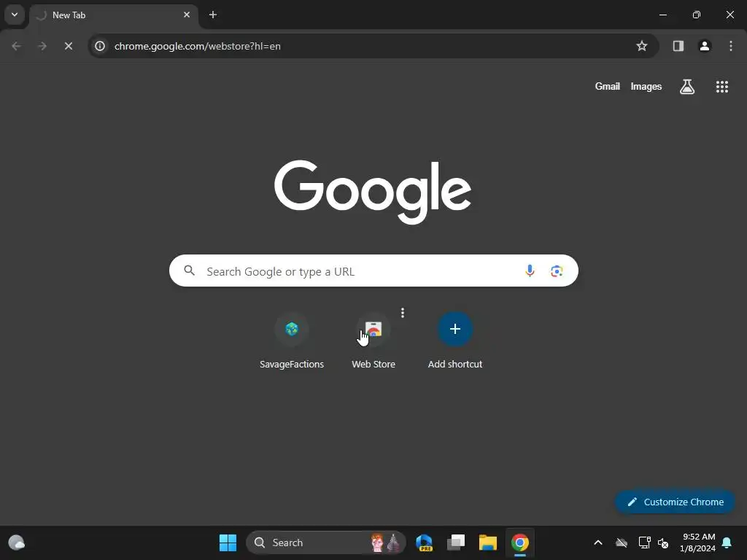Viewport: 747px width, 560px height.
Task: Open the Windows Start menu
Action: point(228,542)
